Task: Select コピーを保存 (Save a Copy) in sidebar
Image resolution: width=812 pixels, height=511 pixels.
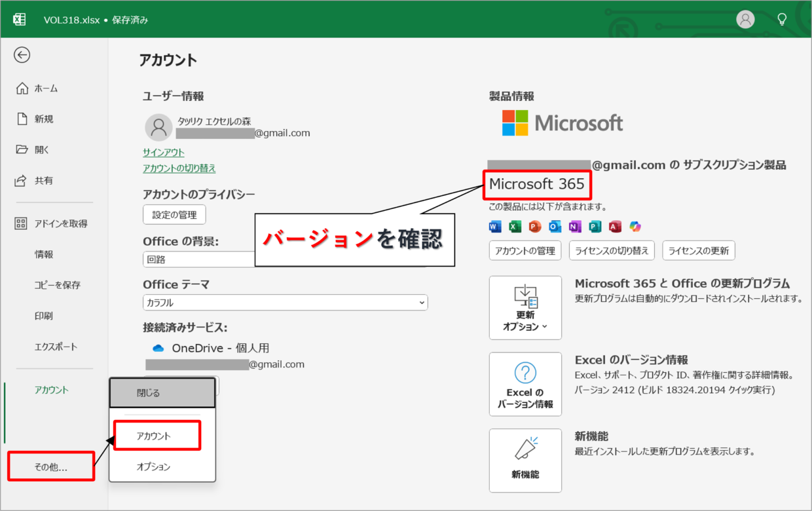Action: point(58,285)
